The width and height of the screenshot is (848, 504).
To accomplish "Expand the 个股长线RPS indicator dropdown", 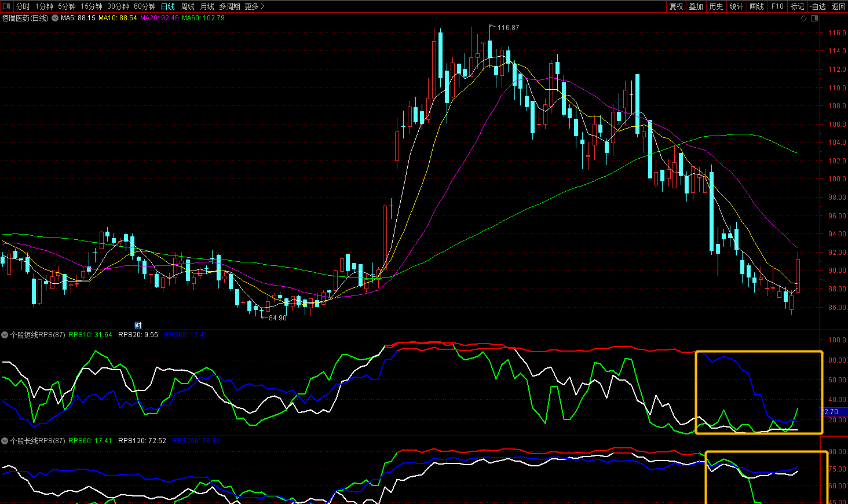I will (x=5, y=441).
